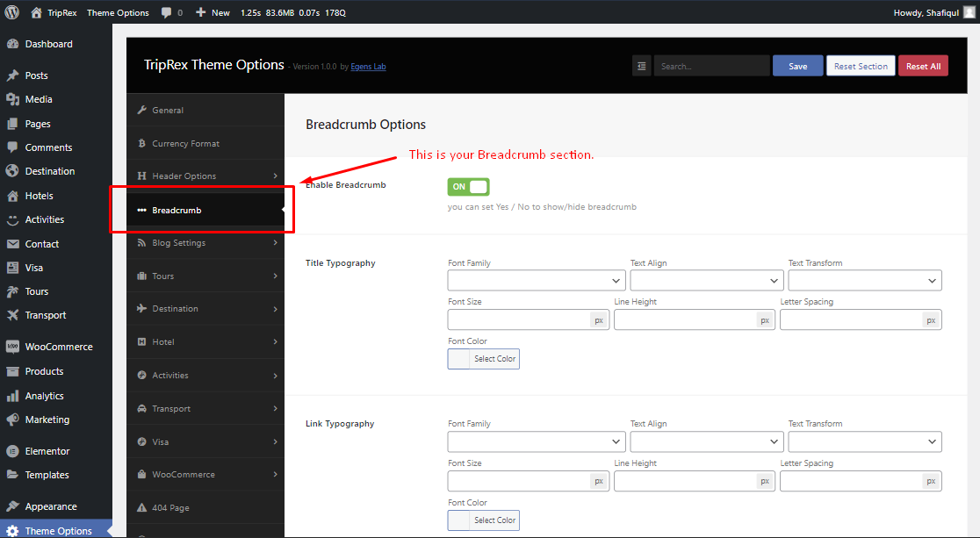Screen dimensions: 980x538
Task: Click the Marketing megaphone icon
Action: [x=12, y=420]
